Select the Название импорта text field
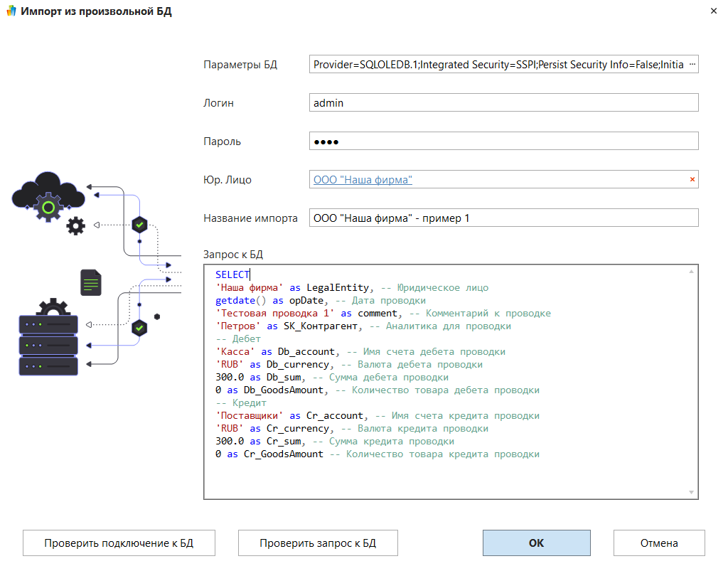 pyautogui.click(x=503, y=218)
